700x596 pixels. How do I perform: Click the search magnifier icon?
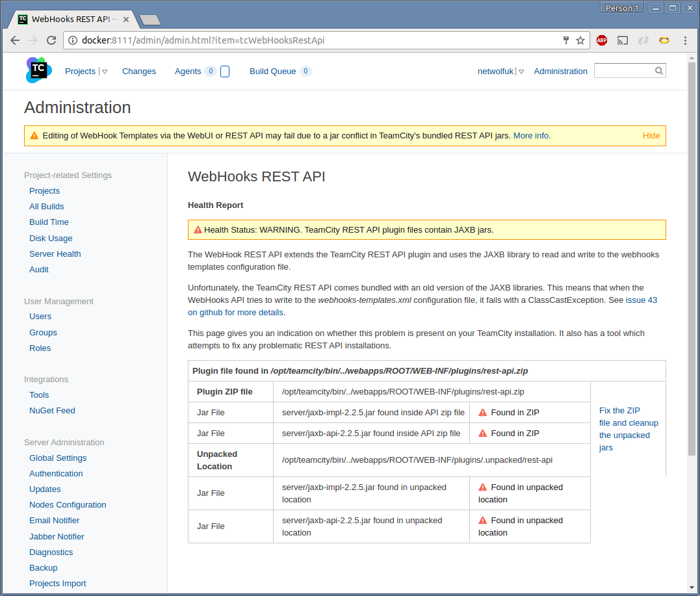(659, 71)
